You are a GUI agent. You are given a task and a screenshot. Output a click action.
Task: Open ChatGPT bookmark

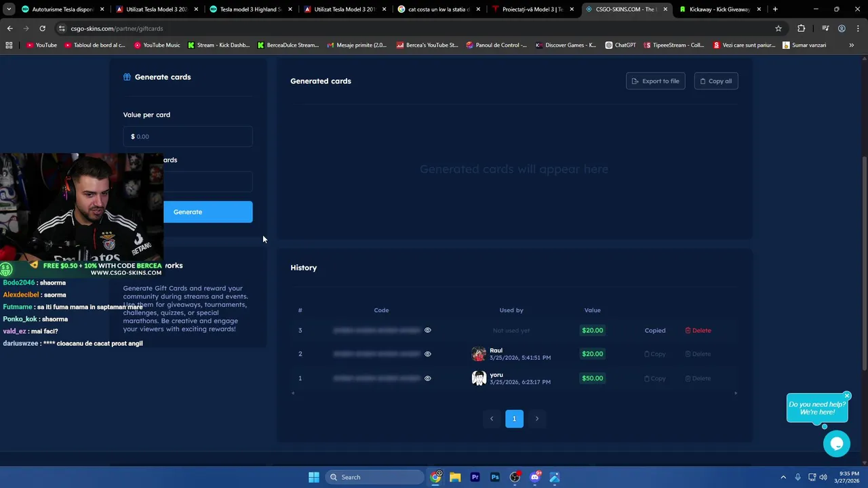(x=620, y=45)
